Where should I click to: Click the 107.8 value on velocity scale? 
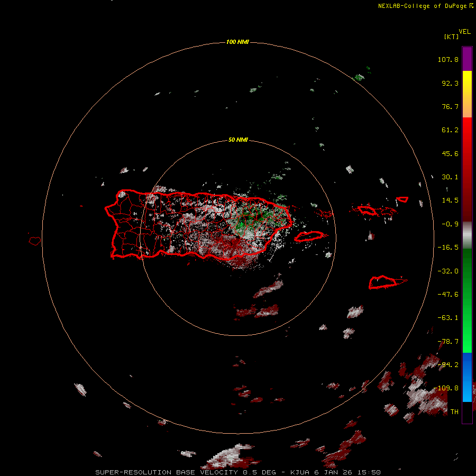coord(448,59)
